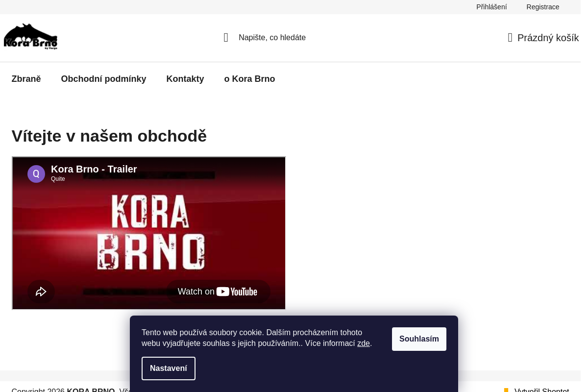
Task: Click Watch on YouTube button
Action: [x=218, y=292]
